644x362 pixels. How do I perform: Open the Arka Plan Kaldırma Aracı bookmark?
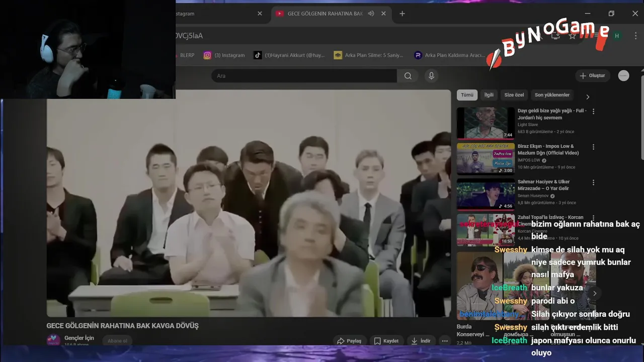(x=449, y=55)
